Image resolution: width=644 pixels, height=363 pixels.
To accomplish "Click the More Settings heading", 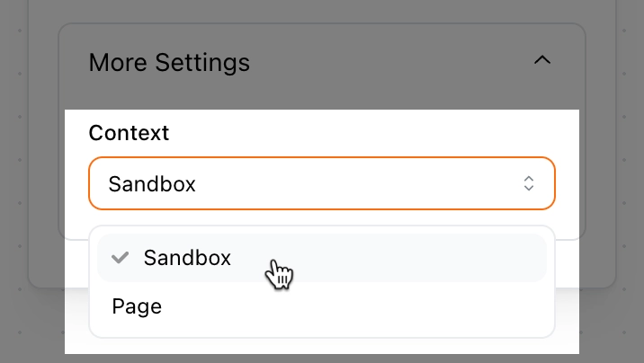I will pyautogui.click(x=169, y=63).
